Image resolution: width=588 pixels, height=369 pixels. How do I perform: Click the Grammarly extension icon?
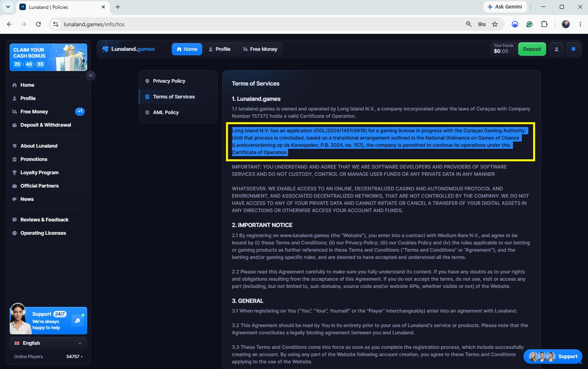tap(529, 24)
